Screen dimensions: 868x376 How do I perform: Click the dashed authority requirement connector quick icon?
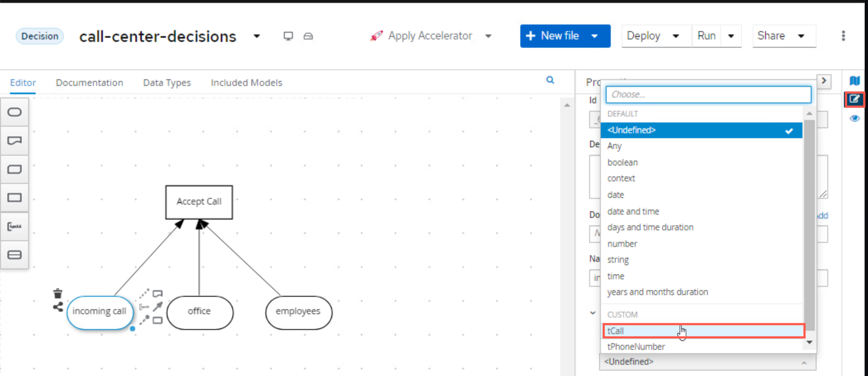(x=144, y=320)
